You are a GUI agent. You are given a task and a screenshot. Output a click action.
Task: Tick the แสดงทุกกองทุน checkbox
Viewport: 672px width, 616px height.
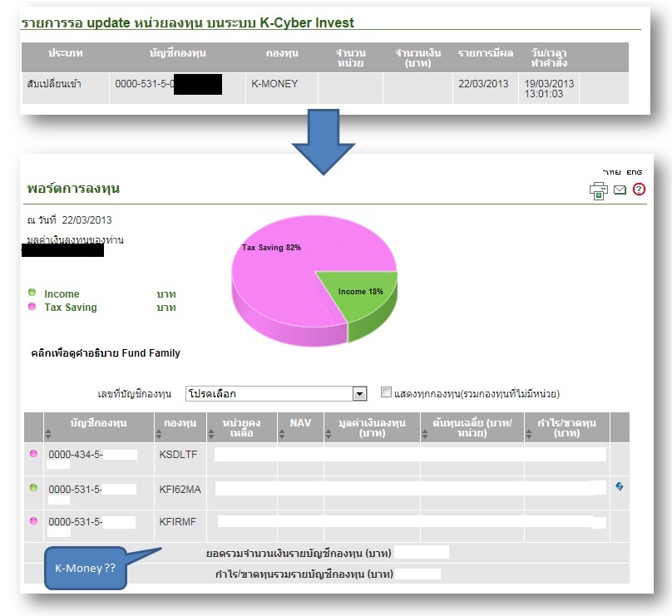pyautogui.click(x=386, y=392)
